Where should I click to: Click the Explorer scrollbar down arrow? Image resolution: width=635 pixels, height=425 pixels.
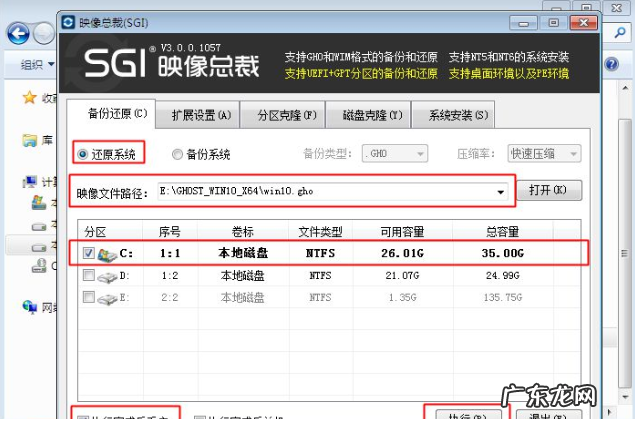tap(625, 397)
